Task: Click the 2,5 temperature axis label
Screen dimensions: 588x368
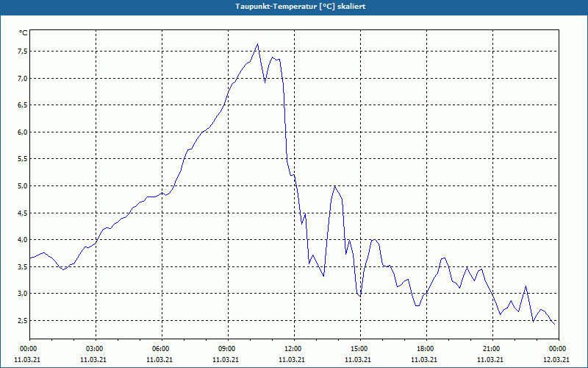Action: click(x=23, y=320)
